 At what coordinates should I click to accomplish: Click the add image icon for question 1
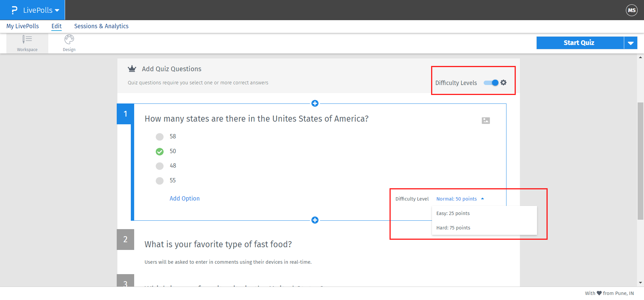486,121
